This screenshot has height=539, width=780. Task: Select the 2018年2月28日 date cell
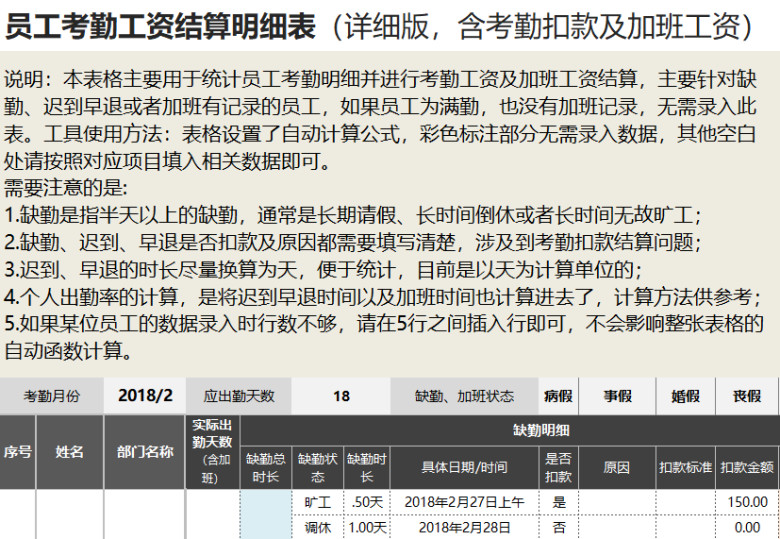pos(465,527)
